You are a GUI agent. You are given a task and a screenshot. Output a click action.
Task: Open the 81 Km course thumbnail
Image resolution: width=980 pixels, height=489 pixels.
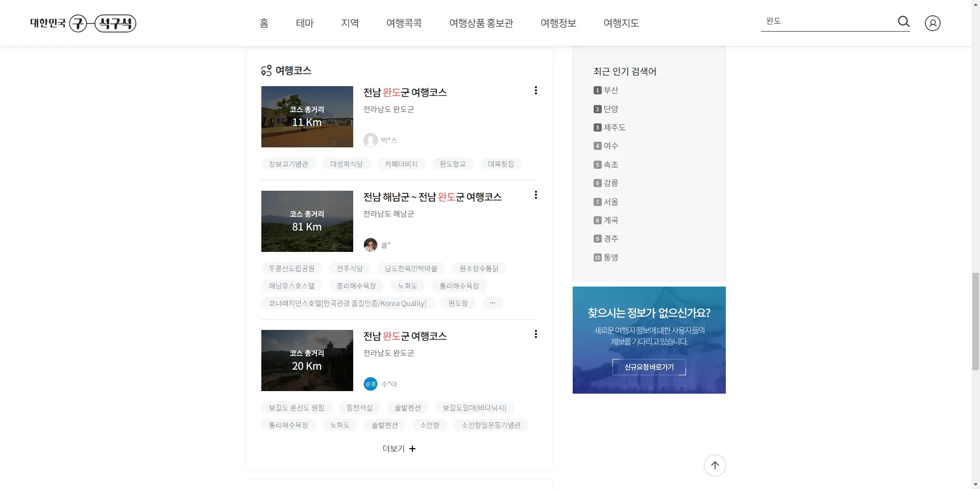[307, 221]
